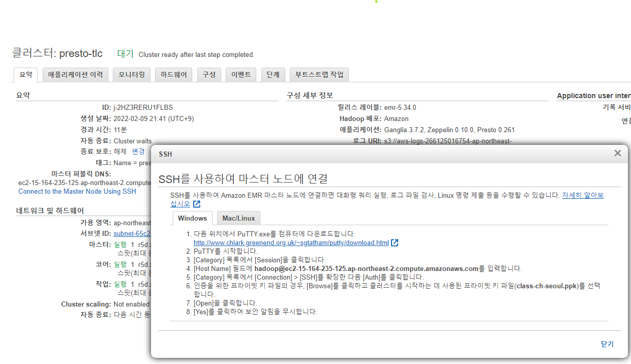Click the 닫기 button in SSH dialog
Screen dimensions: 631x364
pos(607,344)
